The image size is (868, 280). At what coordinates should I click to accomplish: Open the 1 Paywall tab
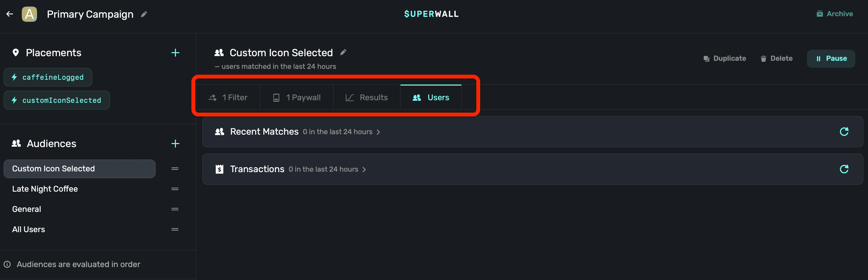click(297, 98)
